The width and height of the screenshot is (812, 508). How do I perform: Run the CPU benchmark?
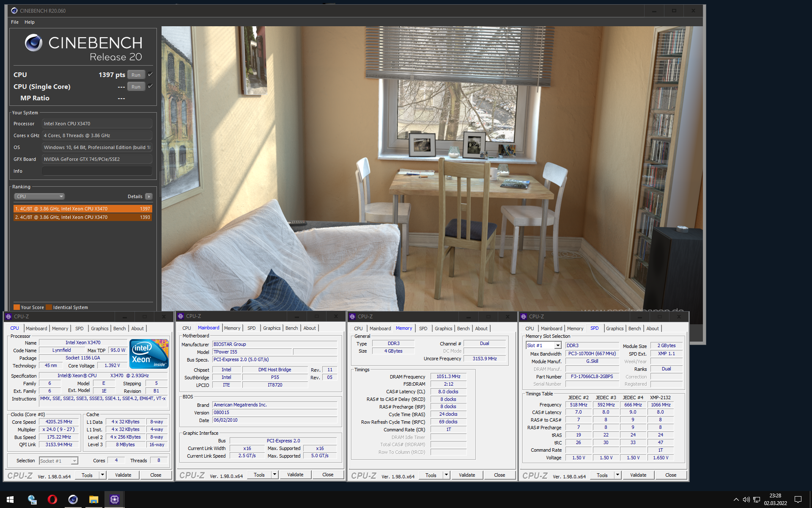pos(136,75)
